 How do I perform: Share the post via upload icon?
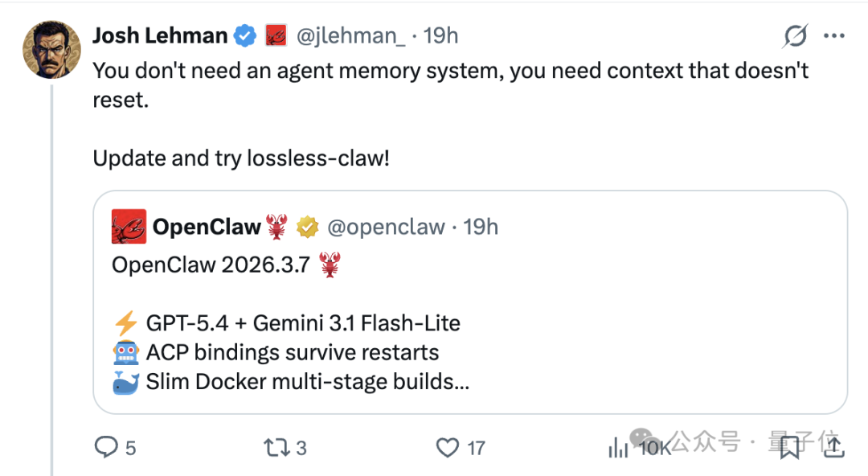[833, 447]
